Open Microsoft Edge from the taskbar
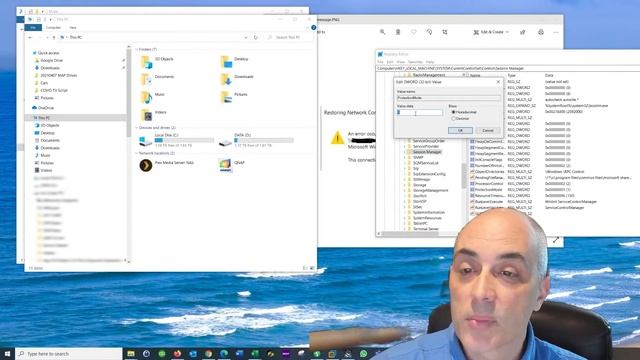The height and width of the screenshot is (360, 640). tap(224, 353)
